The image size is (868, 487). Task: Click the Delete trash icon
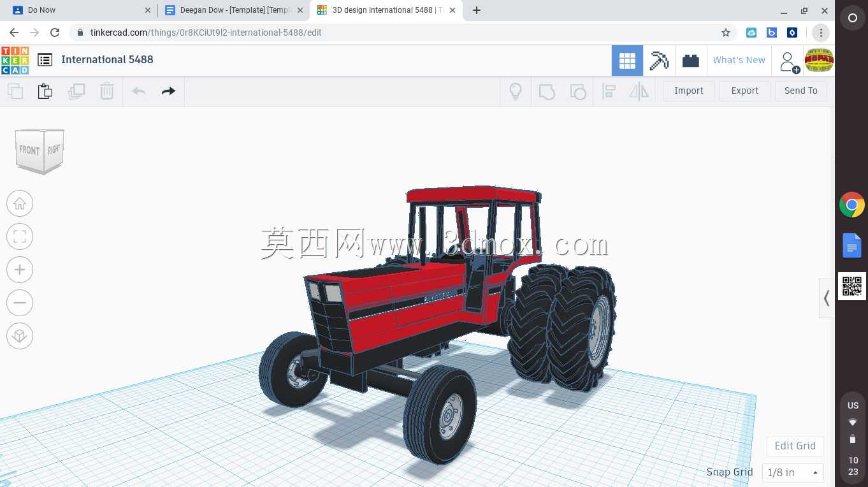pyautogui.click(x=107, y=91)
